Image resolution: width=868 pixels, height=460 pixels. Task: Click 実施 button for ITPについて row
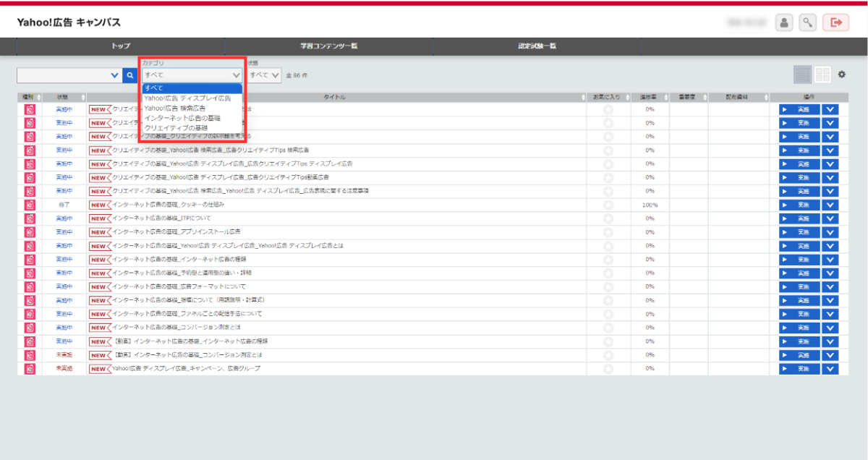point(799,218)
